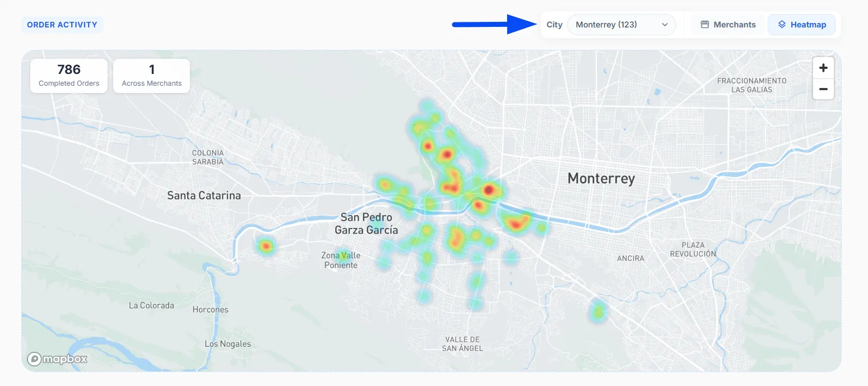
Task: Click the layers icon beside Heatmap
Action: [x=782, y=25]
